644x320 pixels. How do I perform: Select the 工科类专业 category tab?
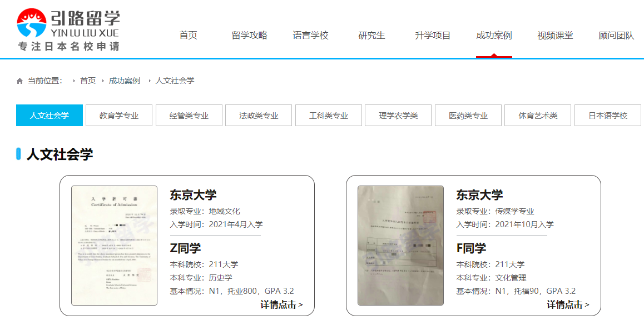coord(329,116)
